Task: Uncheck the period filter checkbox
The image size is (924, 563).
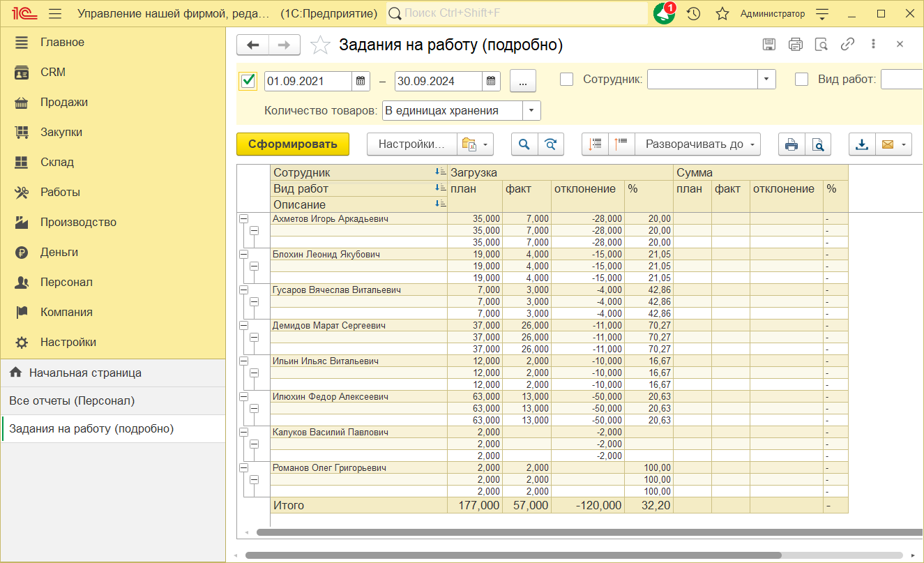Action: tap(248, 81)
